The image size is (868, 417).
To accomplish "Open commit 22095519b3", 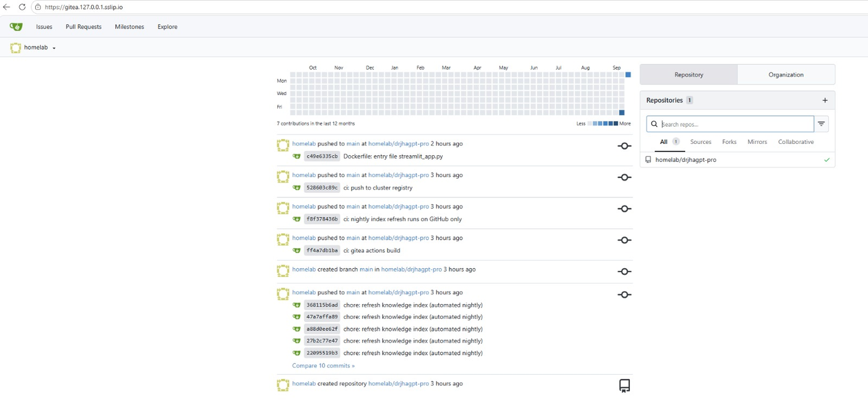I will (x=322, y=353).
